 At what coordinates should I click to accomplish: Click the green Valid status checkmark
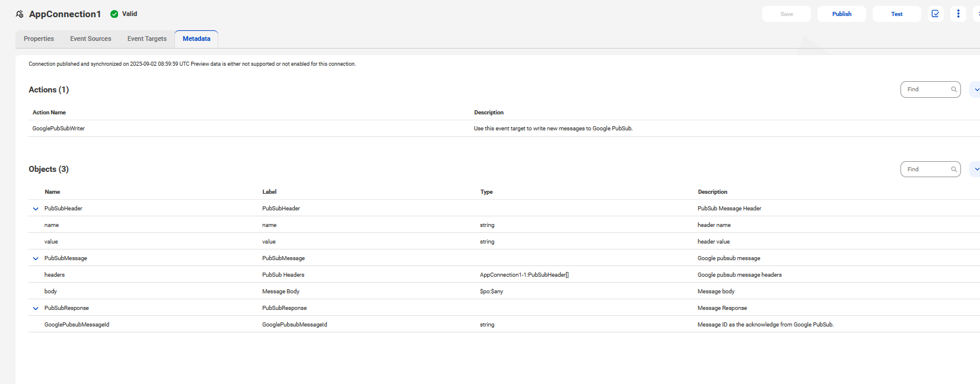click(114, 14)
